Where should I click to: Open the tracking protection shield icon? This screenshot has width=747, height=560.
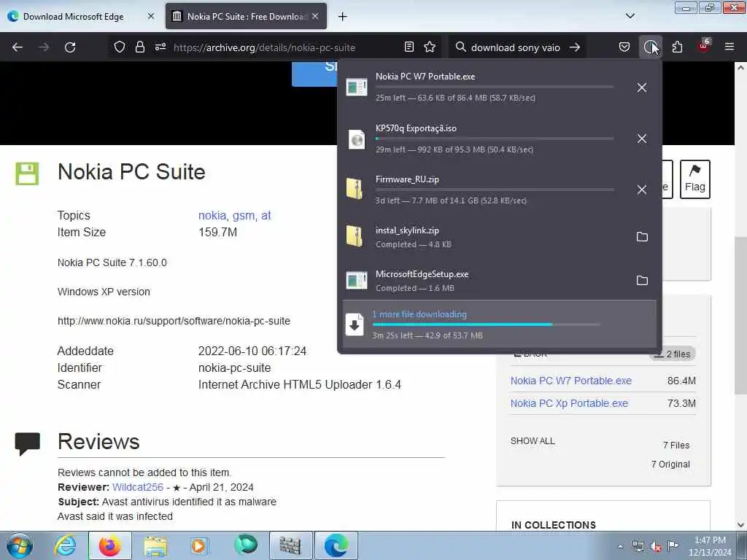[120, 47]
